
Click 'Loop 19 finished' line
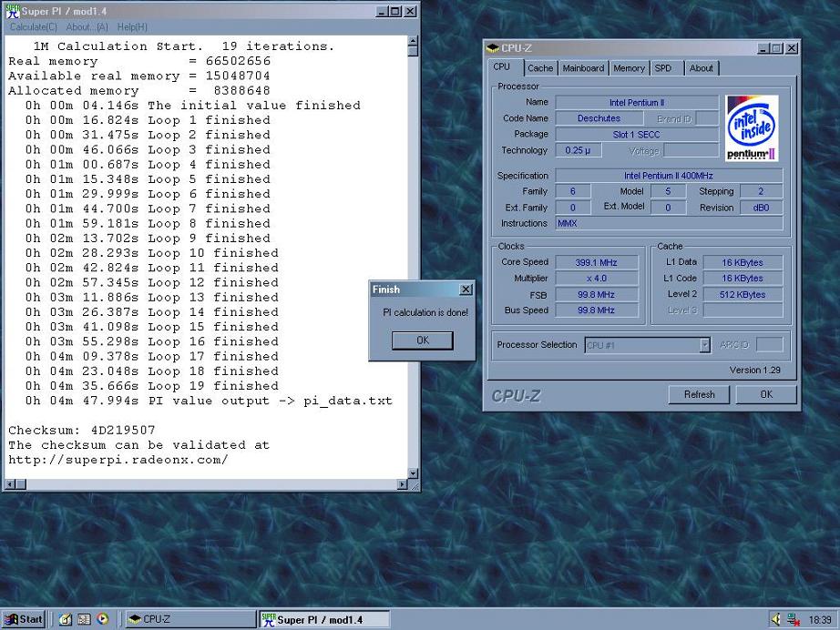pos(151,385)
